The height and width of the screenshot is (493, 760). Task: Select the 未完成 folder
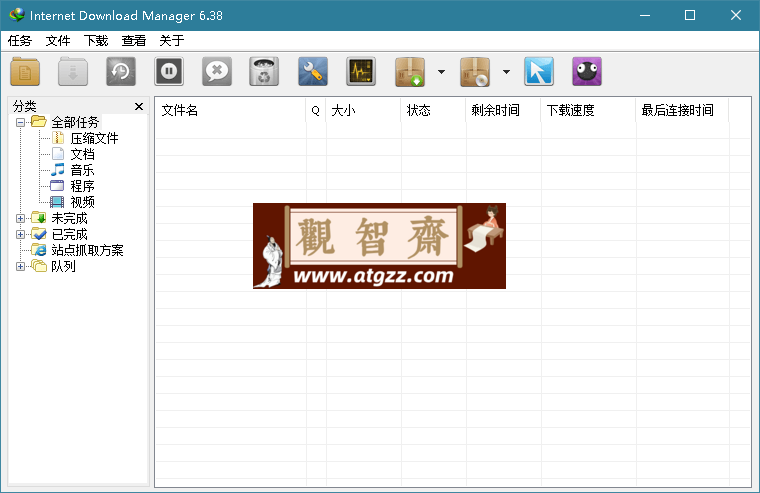click(x=69, y=218)
